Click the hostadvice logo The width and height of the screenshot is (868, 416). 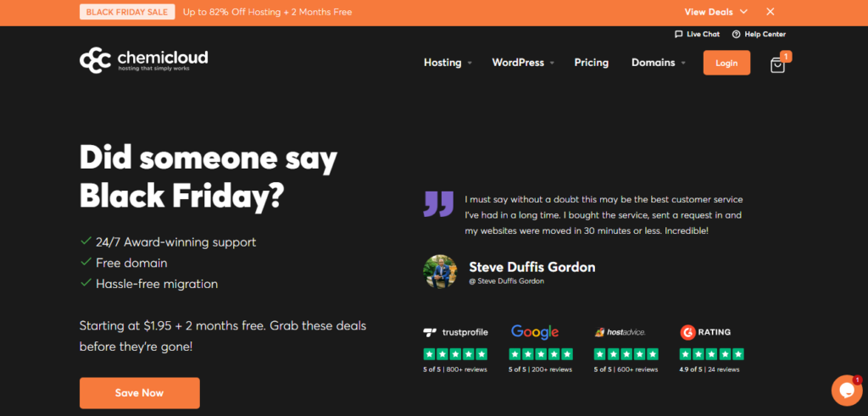(x=620, y=332)
